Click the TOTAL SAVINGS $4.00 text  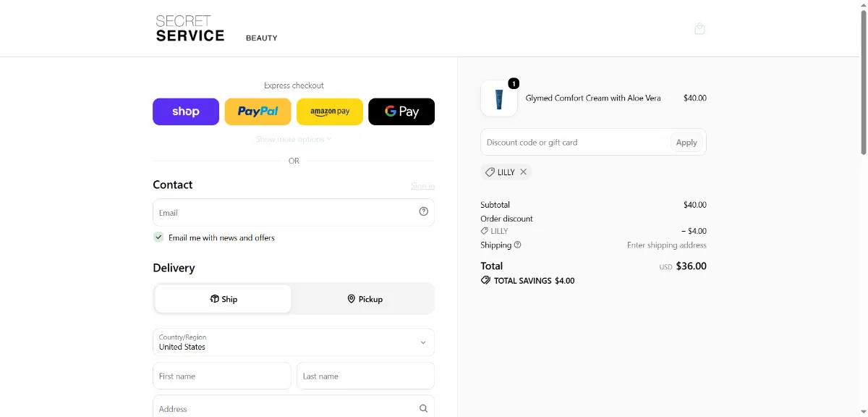click(x=534, y=281)
